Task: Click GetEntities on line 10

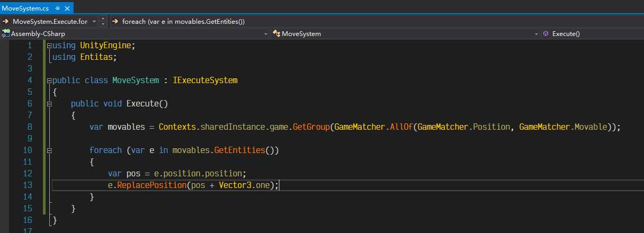Action: point(239,150)
